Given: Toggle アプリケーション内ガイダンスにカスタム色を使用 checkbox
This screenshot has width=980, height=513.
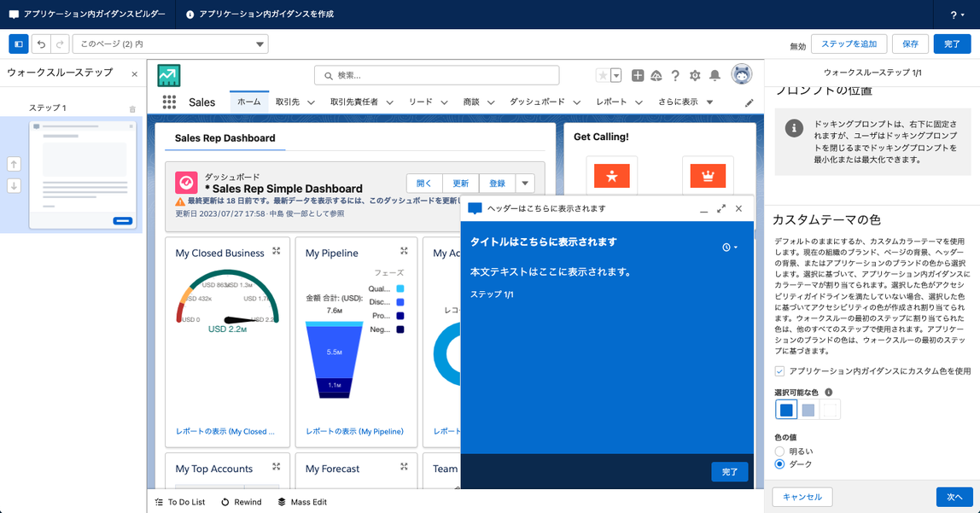Looking at the screenshot, I should tap(779, 371).
